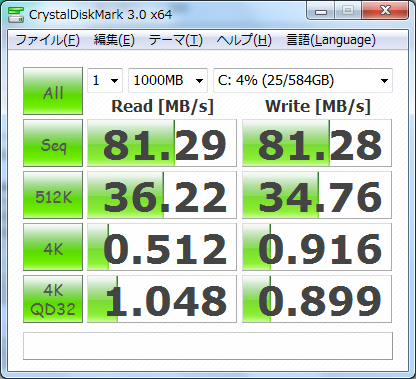This screenshot has width=416, height=379.
Task: Select the 512K write result 34.76
Action: [317, 195]
